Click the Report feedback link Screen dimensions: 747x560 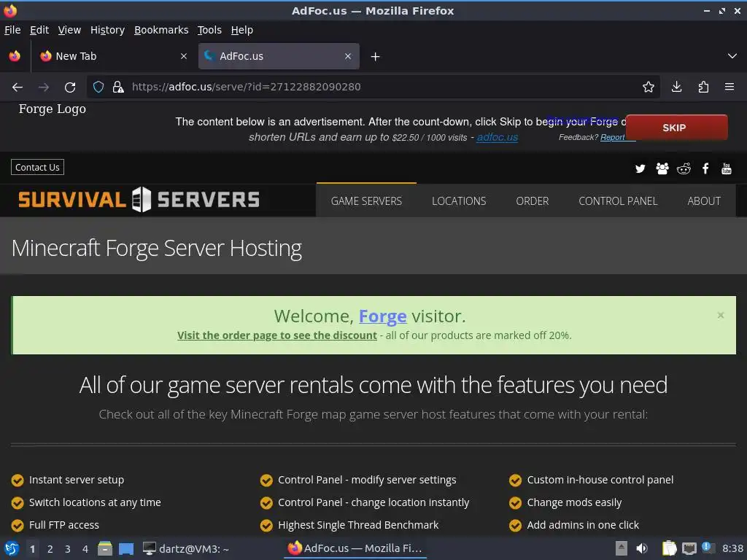pyautogui.click(x=612, y=137)
